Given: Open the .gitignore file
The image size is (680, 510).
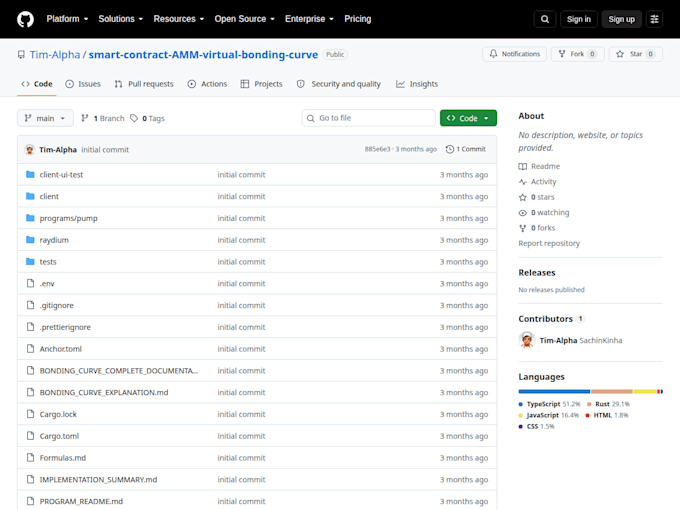Looking at the screenshot, I should click(56, 305).
